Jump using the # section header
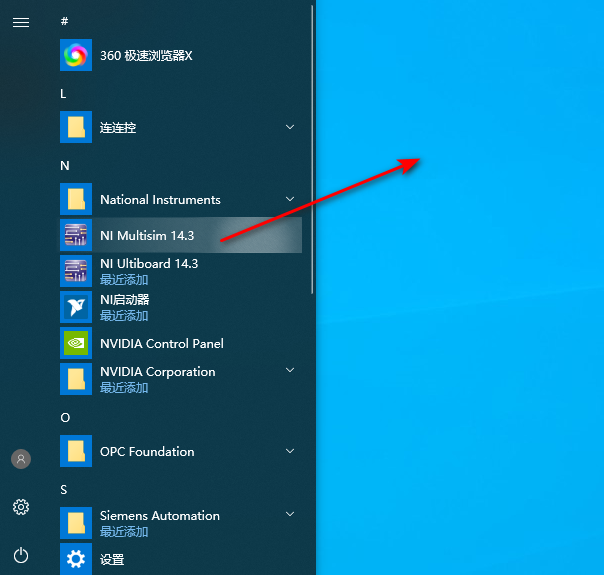Screen dimensions: 604x575 (64, 21)
